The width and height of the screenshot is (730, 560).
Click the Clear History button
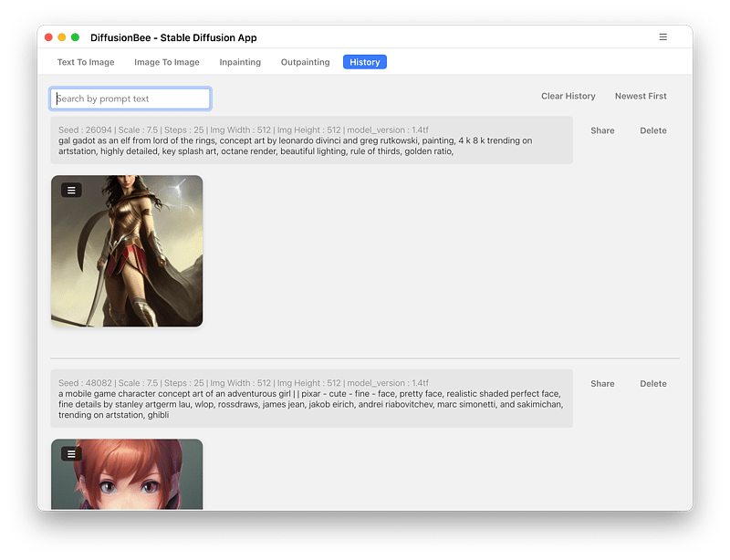tap(568, 96)
